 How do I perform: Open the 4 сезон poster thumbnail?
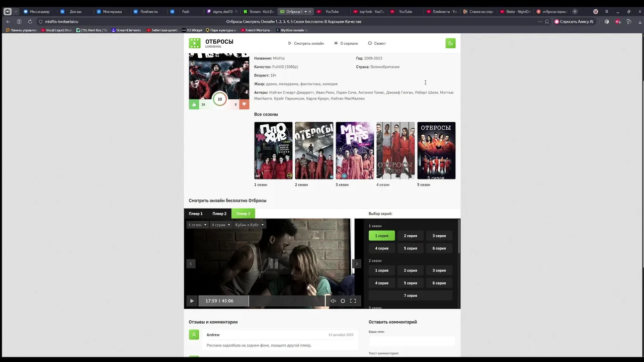(x=395, y=150)
